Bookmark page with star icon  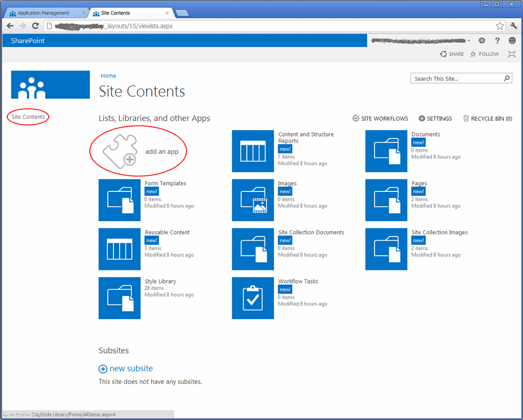[x=499, y=26]
